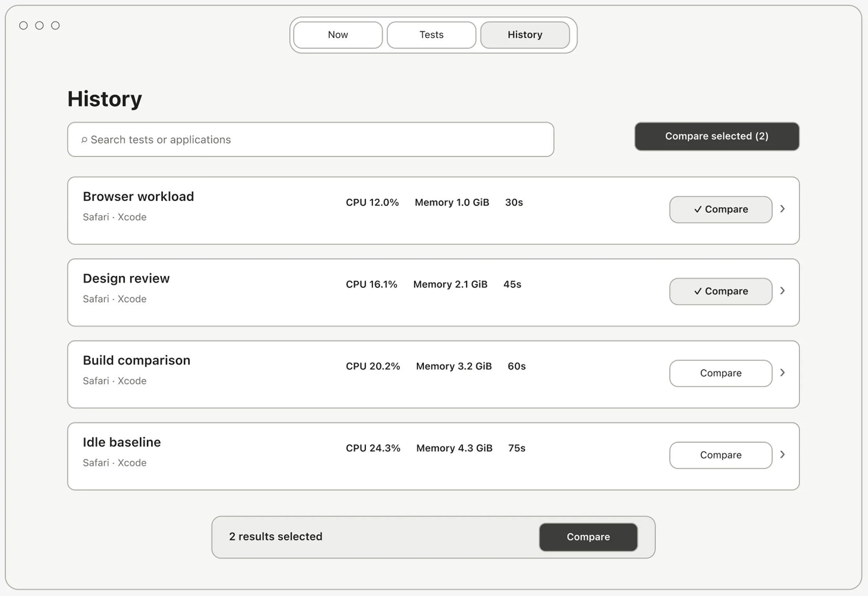The image size is (868, 596).
Task: Select the Design review title
Action: click(126, 278)
